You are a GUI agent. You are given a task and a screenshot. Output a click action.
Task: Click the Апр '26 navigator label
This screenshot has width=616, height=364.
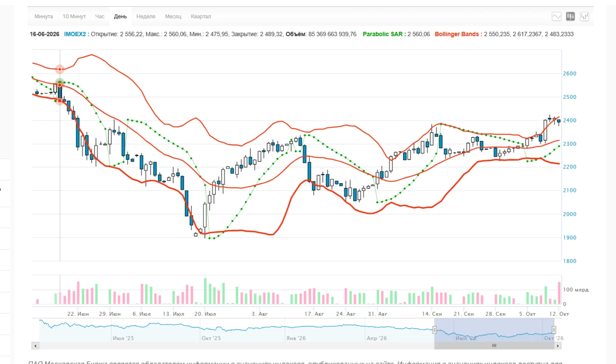(x=377, y=338)
